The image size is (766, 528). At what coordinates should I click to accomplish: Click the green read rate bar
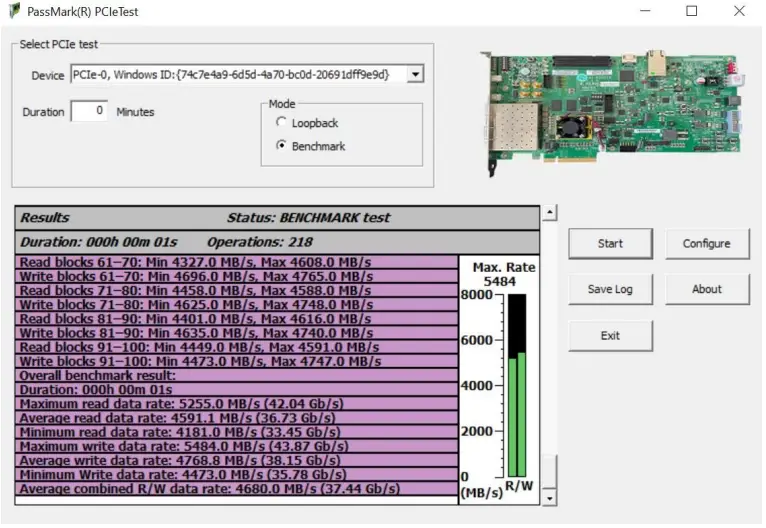pyautogui.click(x=512, y=417)
